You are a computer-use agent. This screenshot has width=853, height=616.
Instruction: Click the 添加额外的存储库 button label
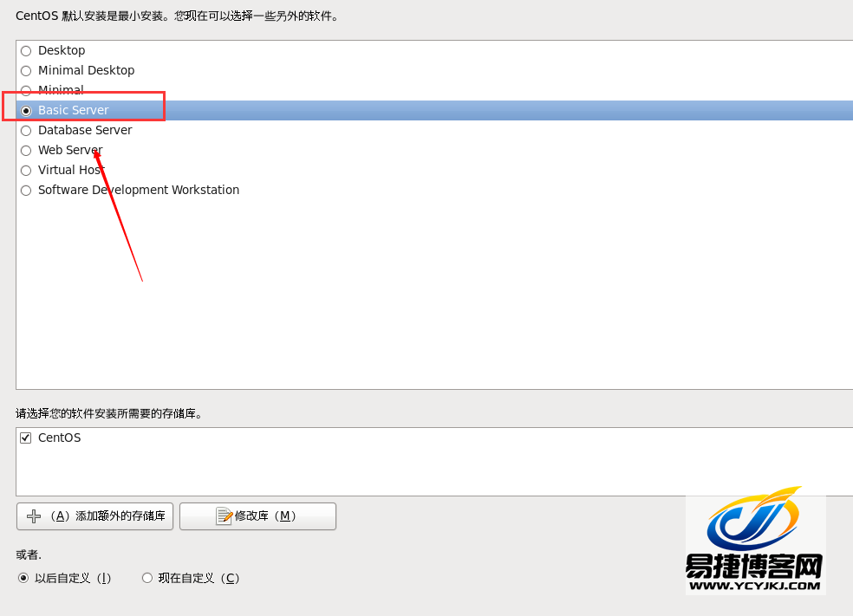click(x=120, y=516)
